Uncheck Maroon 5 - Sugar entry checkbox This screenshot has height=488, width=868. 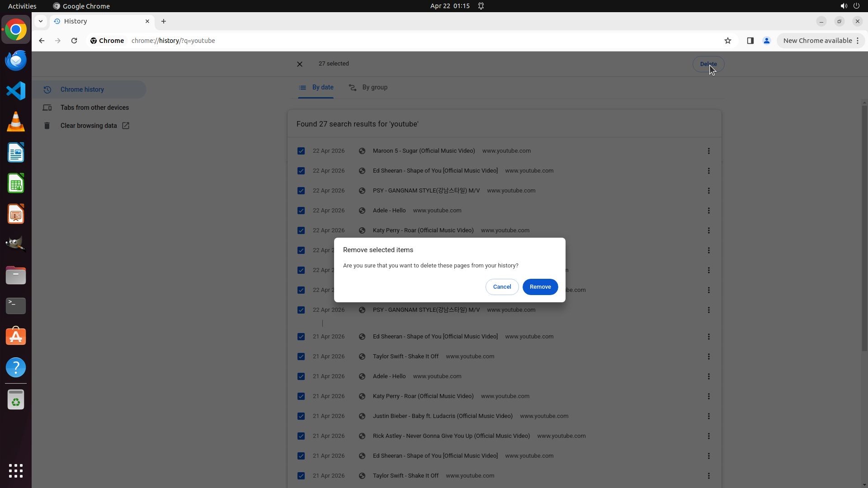point(301,151)
